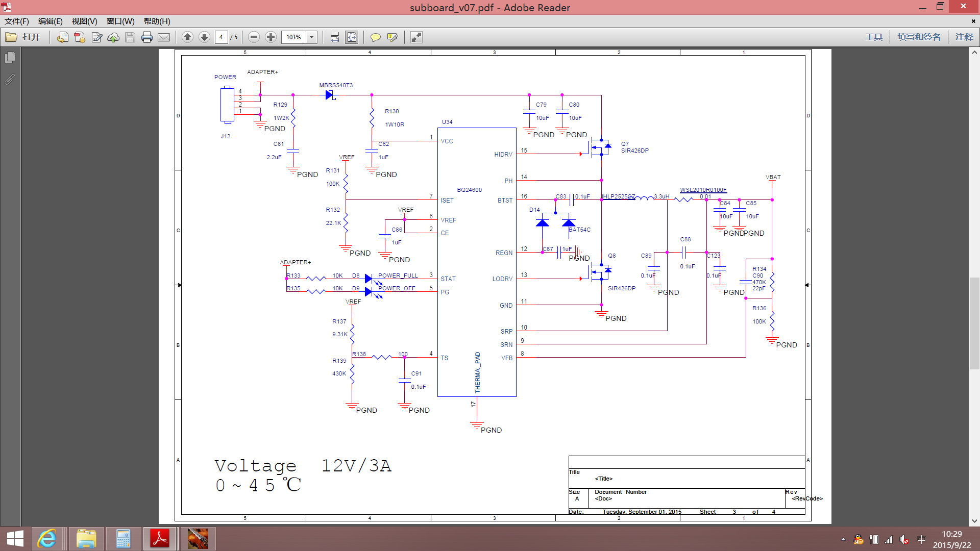The width and height of the screenshot is (980, 551).
Task: Click the zoom out minus button
Action: point(254,37)
